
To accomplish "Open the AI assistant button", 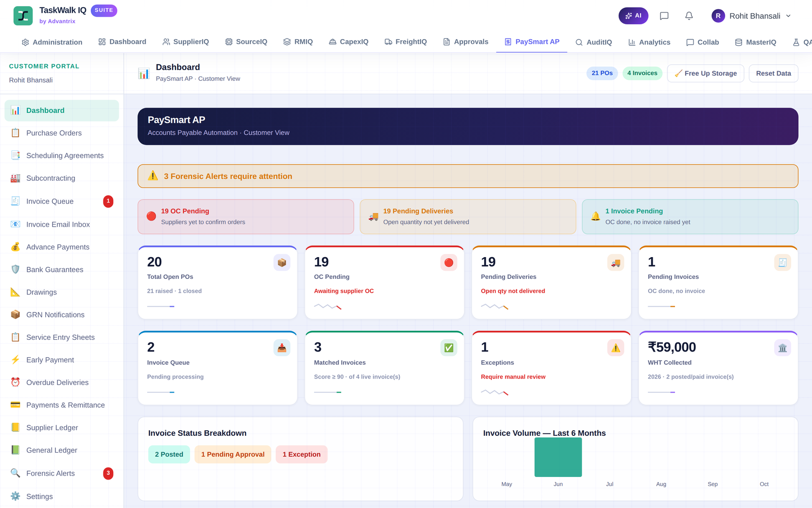I will (x=633, y=16).
